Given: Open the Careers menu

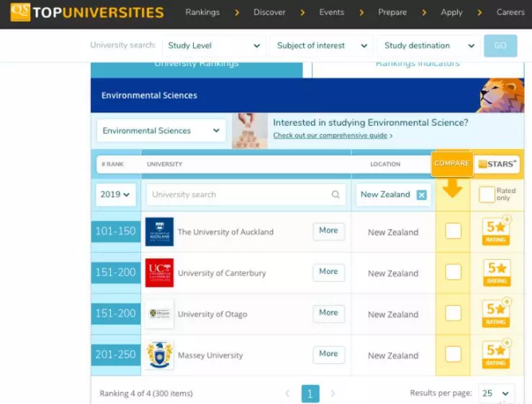Looking at the screenshot, I should coord(510,12).
